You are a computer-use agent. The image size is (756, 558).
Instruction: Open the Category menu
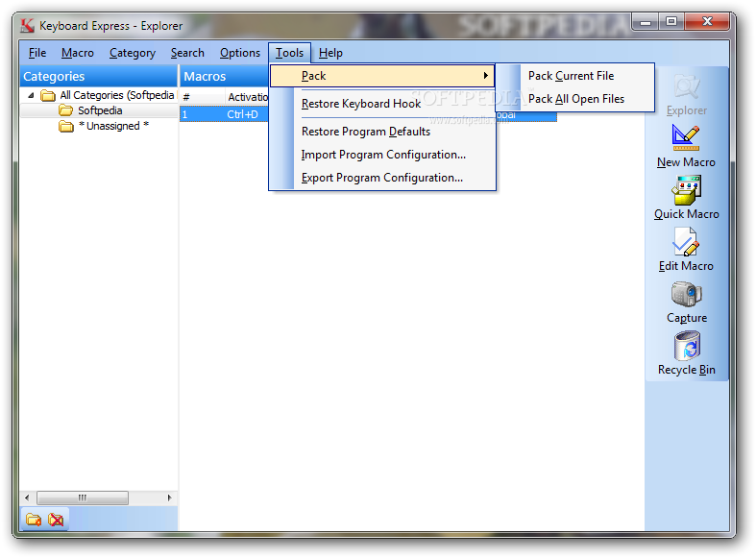(x=133, y=53)
